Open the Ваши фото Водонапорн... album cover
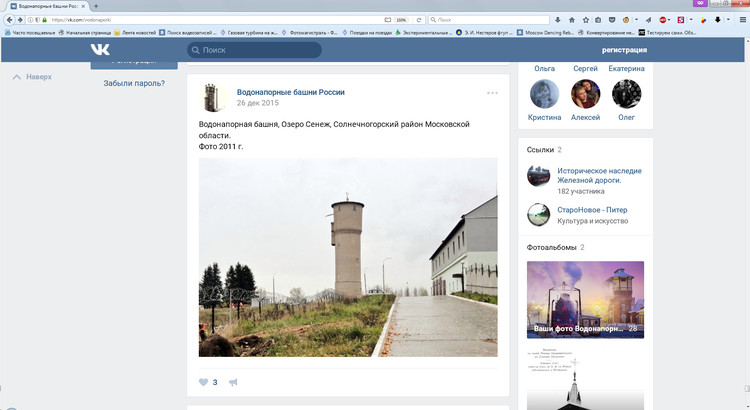 (x=585, y=300)
